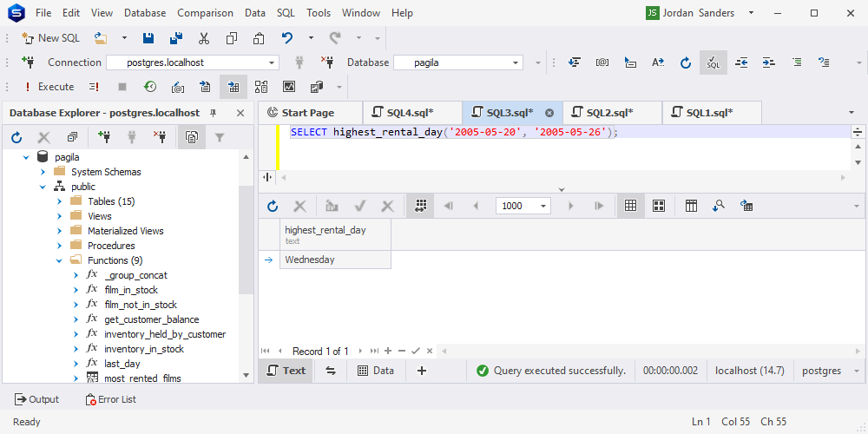Click the find in grid search icon
This screenshot has height=434, width=868.
click(x=719, y=206)
